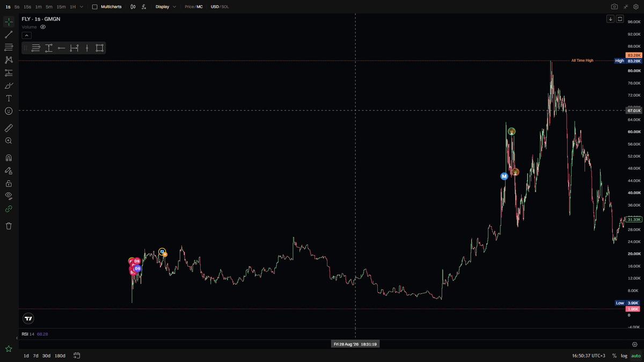The width and height of the screenshot is (644, 362).
Task: Open the emoji sticker tool
Action: click(9, 111)
